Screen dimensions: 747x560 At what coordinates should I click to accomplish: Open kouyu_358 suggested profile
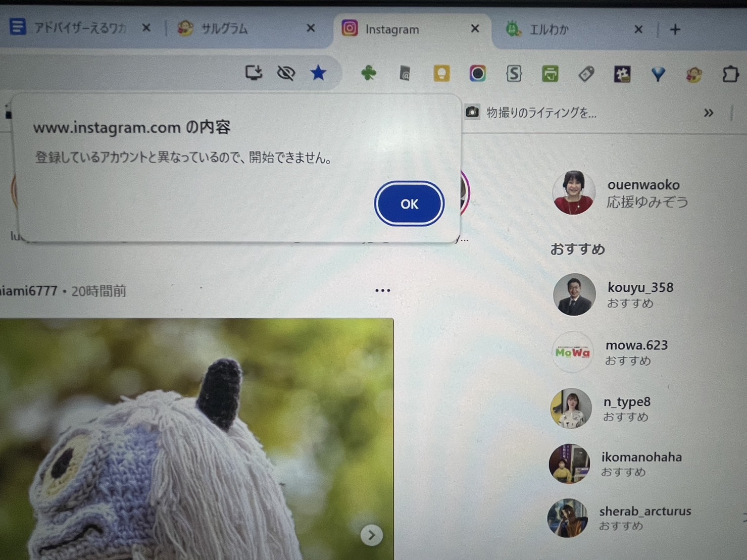pos(640,287)
